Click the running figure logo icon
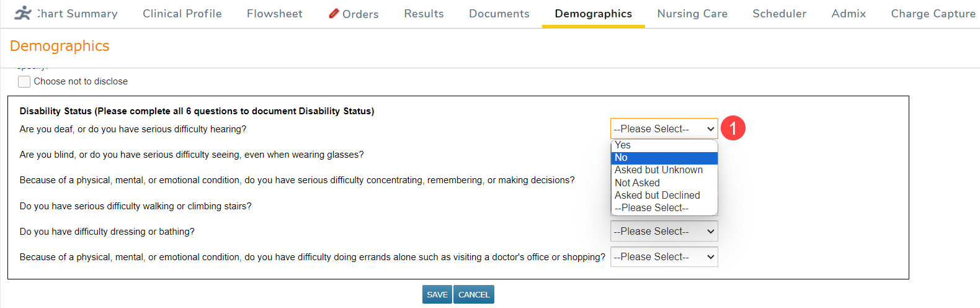The image size is (980, 308). point(23,13)
